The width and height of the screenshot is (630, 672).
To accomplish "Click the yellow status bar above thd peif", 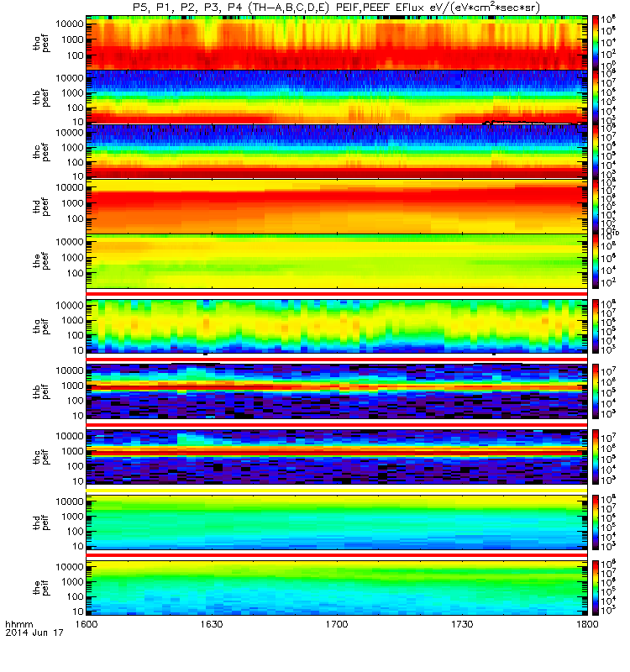I will pos(337,490).
